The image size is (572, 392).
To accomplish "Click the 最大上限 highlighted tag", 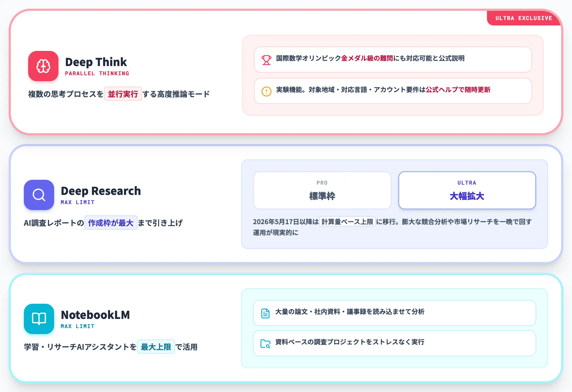I will 156,347.
